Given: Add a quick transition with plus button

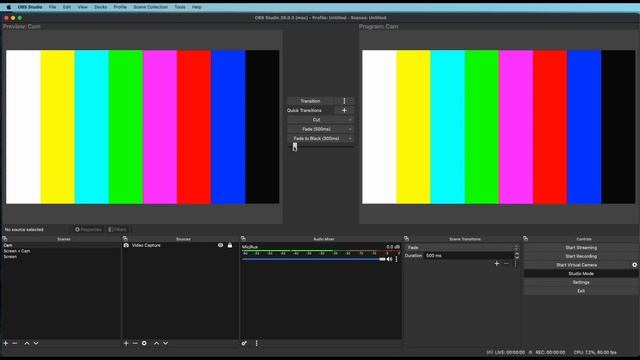Looking at the screenshot, I should 344,110.
